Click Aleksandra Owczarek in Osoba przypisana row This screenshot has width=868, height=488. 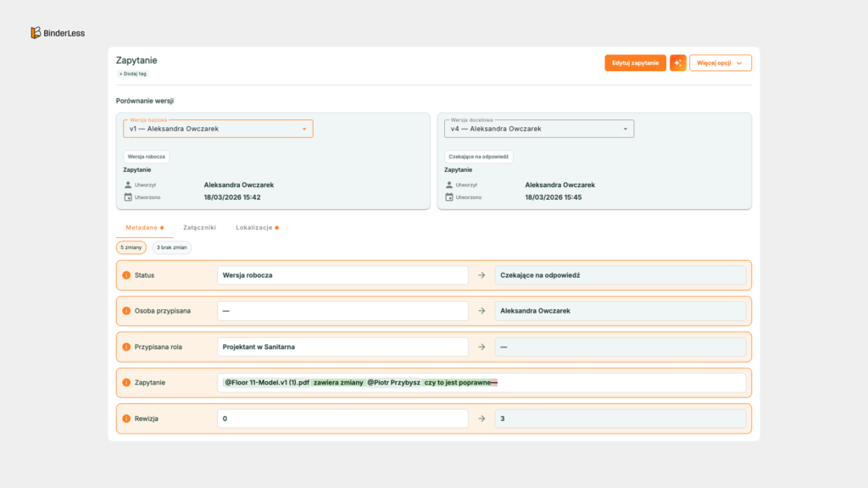pyautogui.click(x=620, y=311)
